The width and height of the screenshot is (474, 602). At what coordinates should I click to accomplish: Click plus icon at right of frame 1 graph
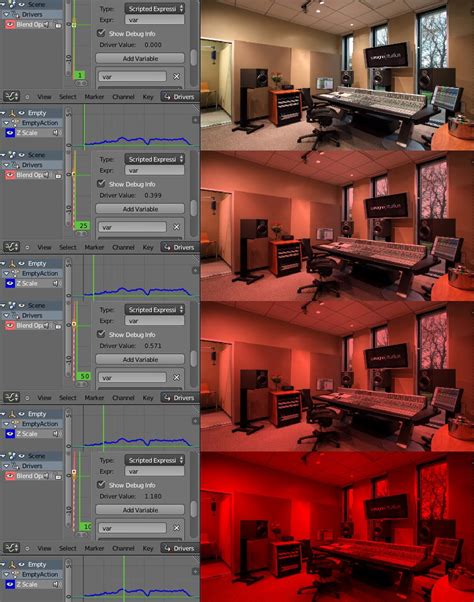click(x=195, y=120)
